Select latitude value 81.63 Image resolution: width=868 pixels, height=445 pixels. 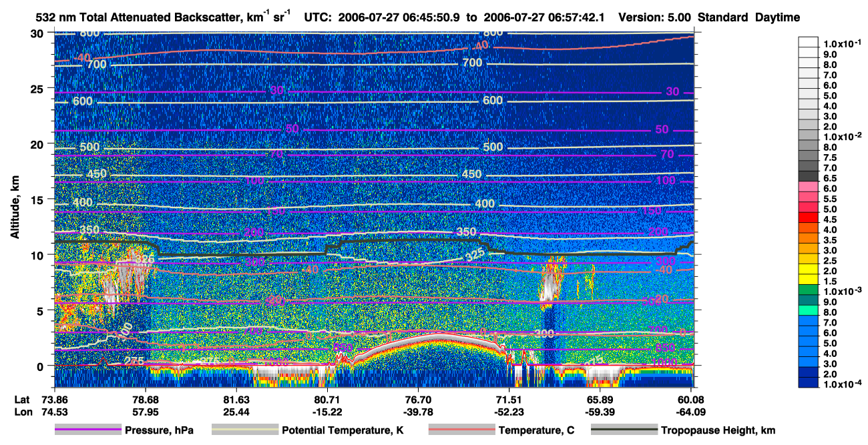[x=236, y=400]
